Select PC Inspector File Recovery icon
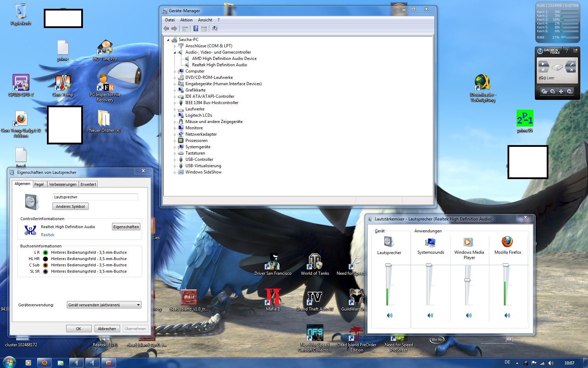 tap(105, 88)
